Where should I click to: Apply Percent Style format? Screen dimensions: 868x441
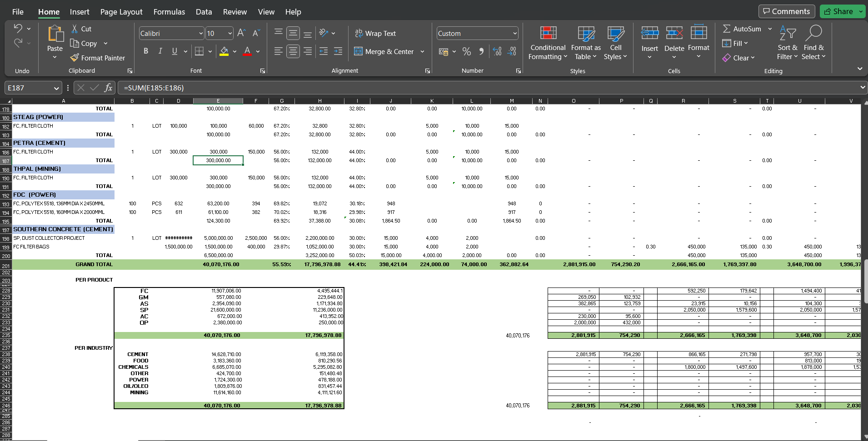click(x=466, y=51)
